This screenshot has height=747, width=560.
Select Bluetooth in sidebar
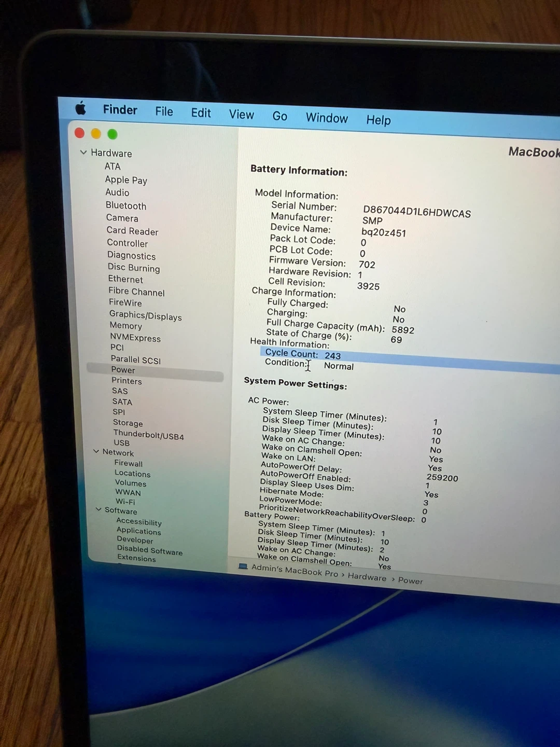pos(126,205)
